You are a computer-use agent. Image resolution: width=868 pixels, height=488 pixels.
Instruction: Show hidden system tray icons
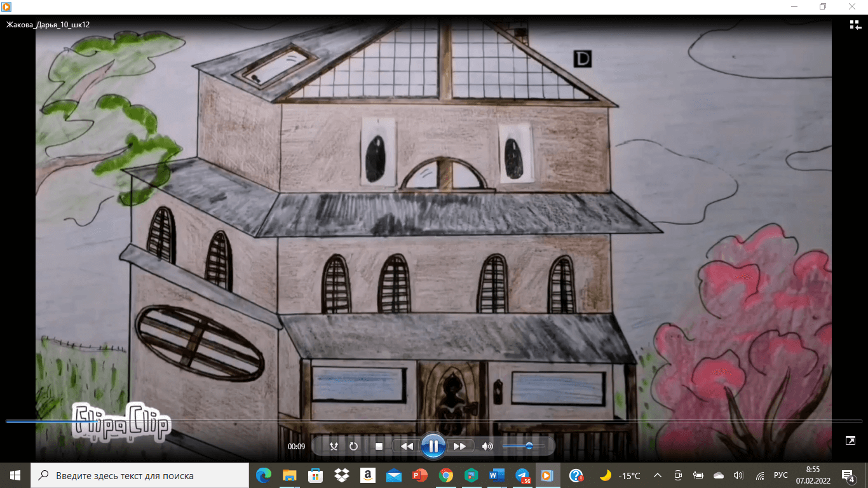click(x=658, y=475)
